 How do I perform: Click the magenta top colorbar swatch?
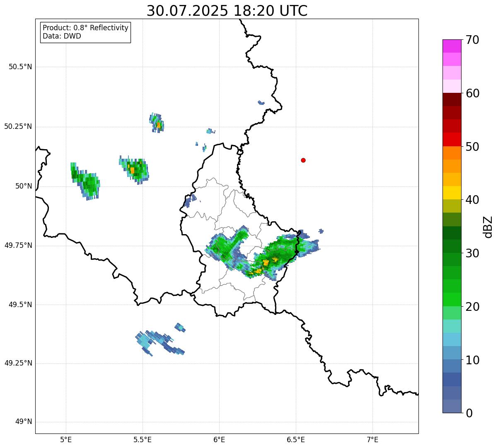[x=452, y=46]
